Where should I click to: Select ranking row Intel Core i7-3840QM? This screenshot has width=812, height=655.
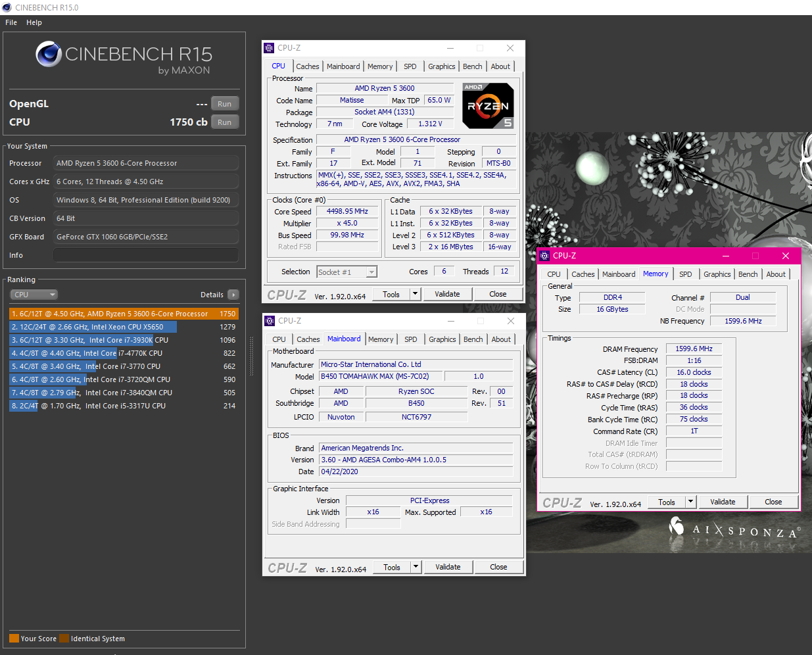pos(124,393)
